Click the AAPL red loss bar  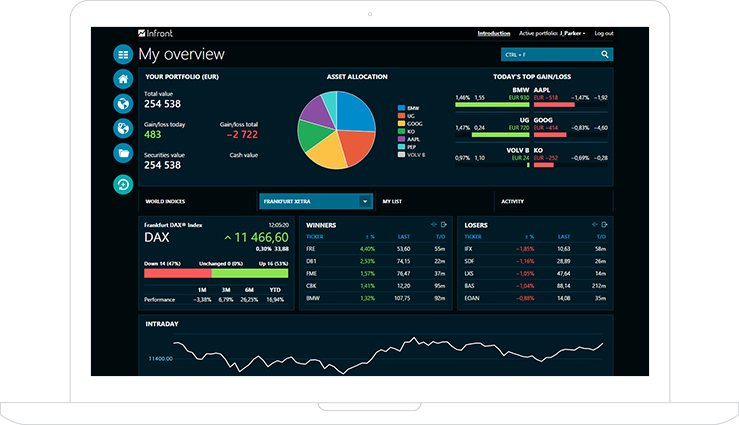554,105
